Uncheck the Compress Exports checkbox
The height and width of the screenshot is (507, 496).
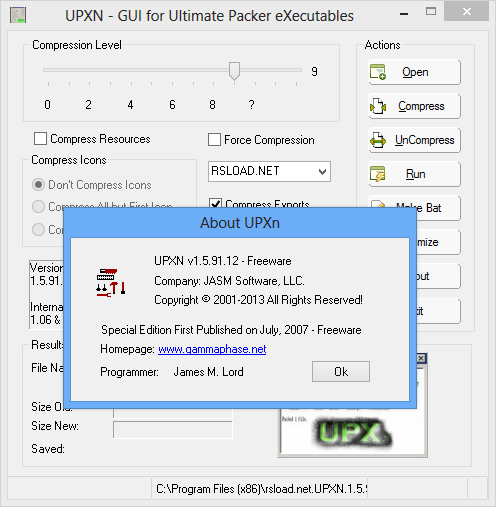point(215,203)
